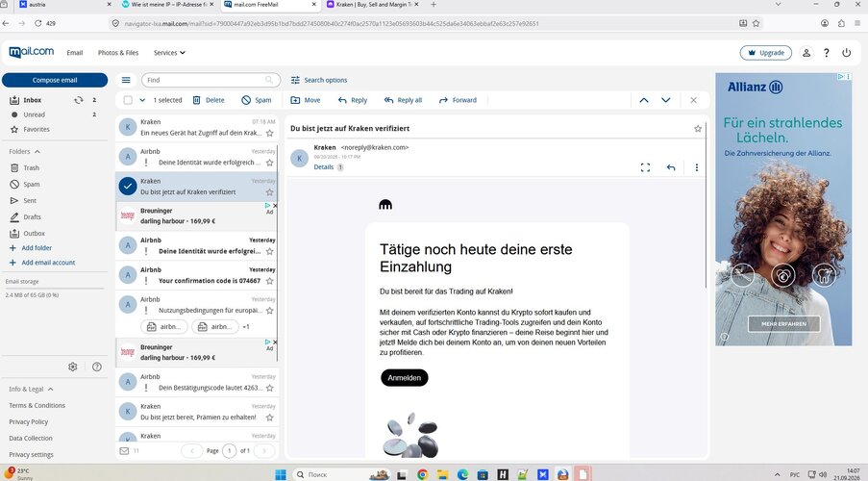
Task: Open Chrome from the taskbar
Action: tap(422, 474)
